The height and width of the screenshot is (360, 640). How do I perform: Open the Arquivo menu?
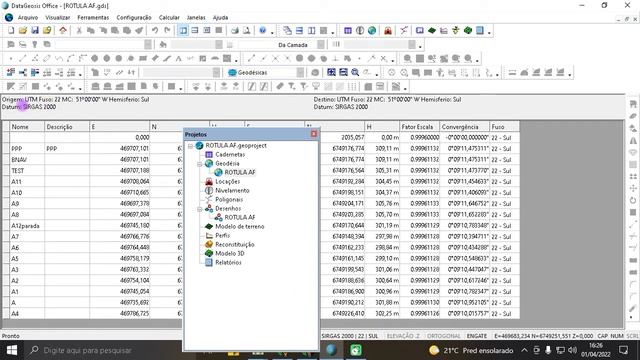[28, 18]
